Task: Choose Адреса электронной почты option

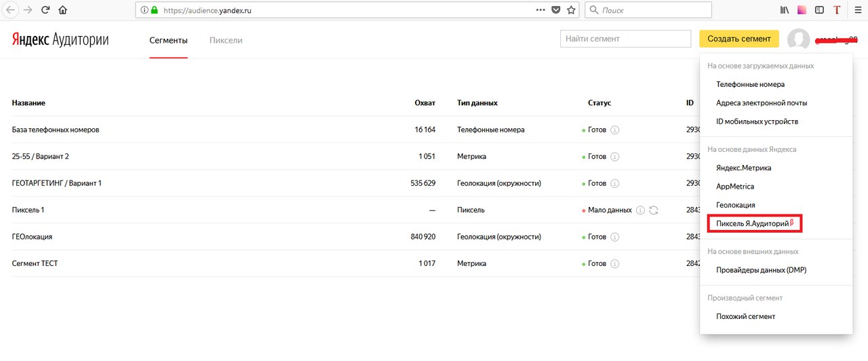Action: (762, 103)
